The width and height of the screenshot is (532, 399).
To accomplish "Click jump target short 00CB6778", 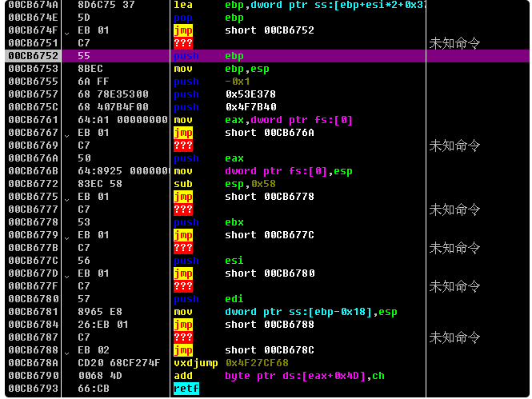I will (270, 197).
